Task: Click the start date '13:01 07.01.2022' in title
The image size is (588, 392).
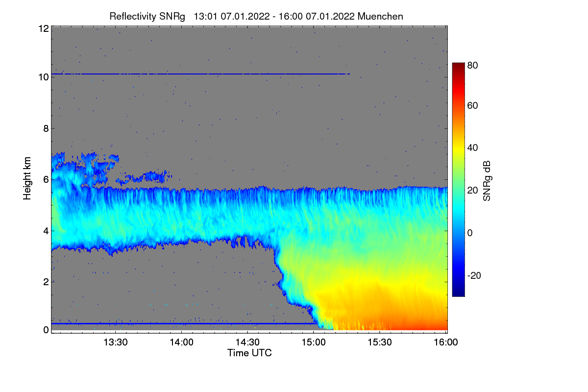Action: pos(232,16)
